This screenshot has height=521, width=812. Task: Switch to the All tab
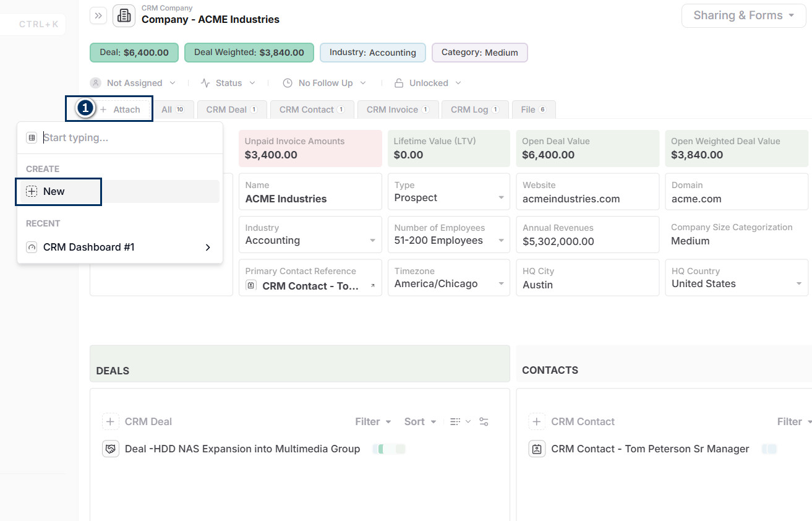point(173,110)
